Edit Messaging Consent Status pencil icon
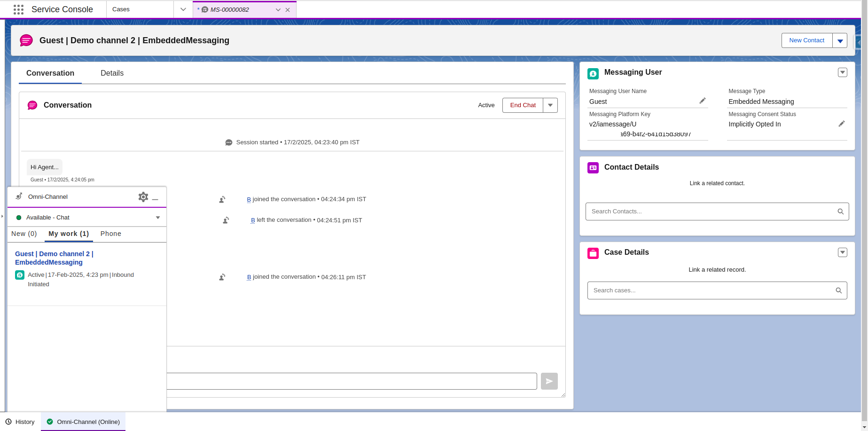Viewport: 868px width, 431px height. coord(842,124)
